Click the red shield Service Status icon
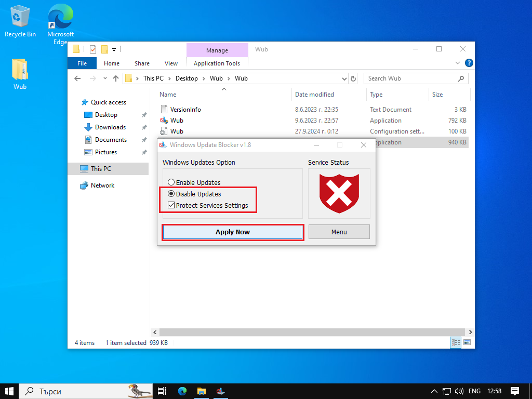Screen dimensions: 532x399 [339, 193]
